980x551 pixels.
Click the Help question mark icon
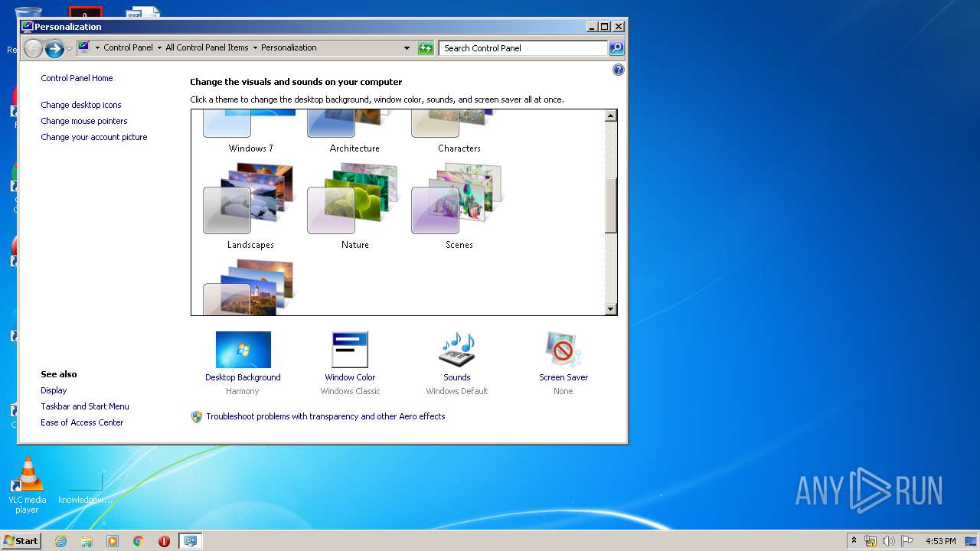coord(619,70)
